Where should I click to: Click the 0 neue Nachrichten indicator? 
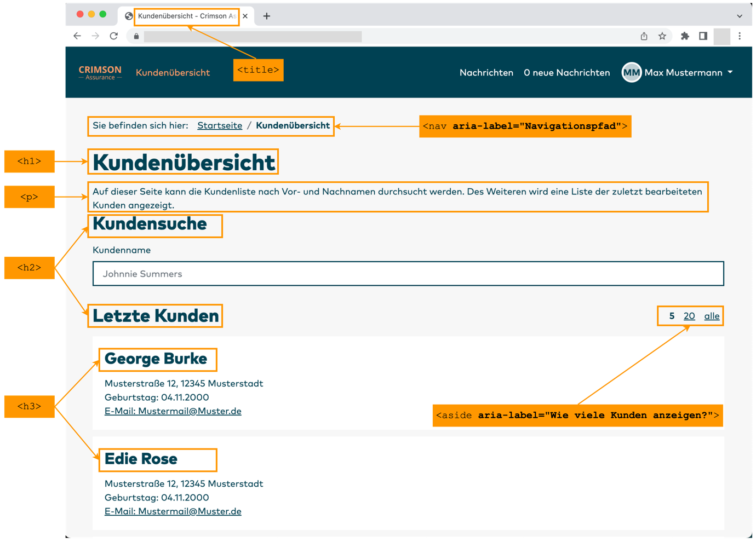tap(567, 72)
